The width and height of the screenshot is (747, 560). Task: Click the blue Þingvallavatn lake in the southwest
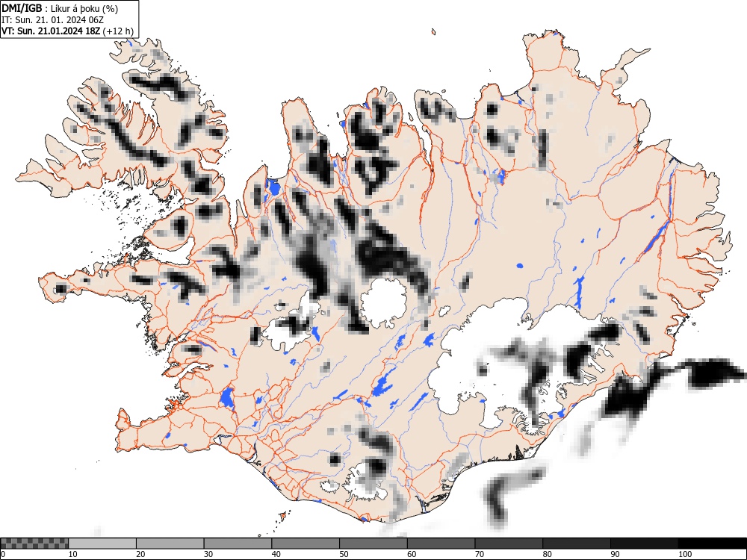click(x=227, y=398)
